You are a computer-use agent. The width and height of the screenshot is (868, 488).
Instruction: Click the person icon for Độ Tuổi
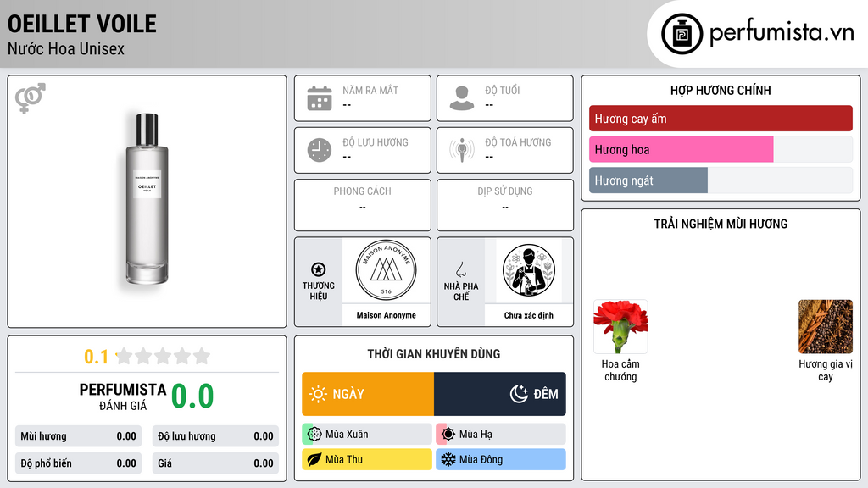[462, 98]
